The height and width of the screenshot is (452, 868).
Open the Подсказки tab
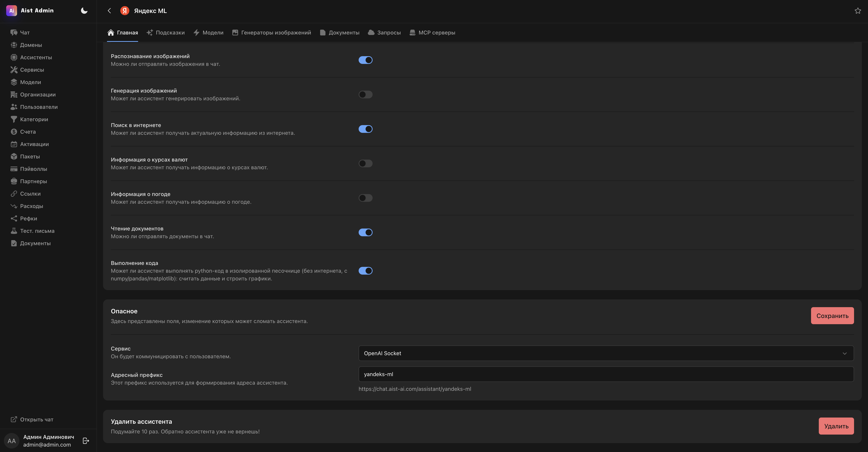click(165, 33)
